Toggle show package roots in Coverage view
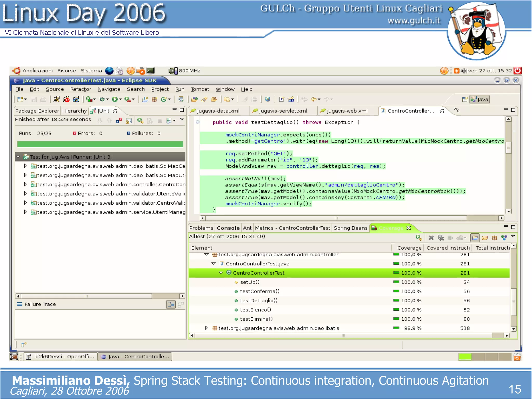Viewport: 532px width, 399px height. click(485, 238)
